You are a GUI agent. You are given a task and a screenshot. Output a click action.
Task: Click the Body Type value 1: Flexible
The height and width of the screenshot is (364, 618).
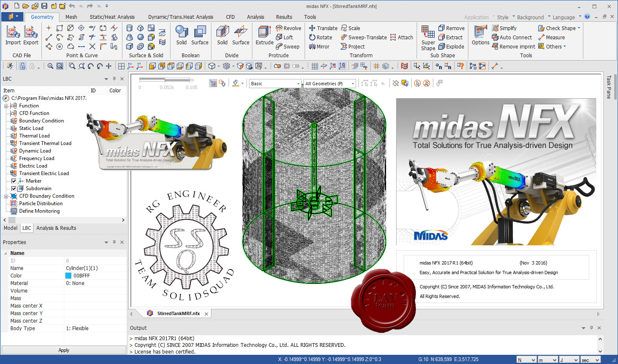tap(77, 328)
